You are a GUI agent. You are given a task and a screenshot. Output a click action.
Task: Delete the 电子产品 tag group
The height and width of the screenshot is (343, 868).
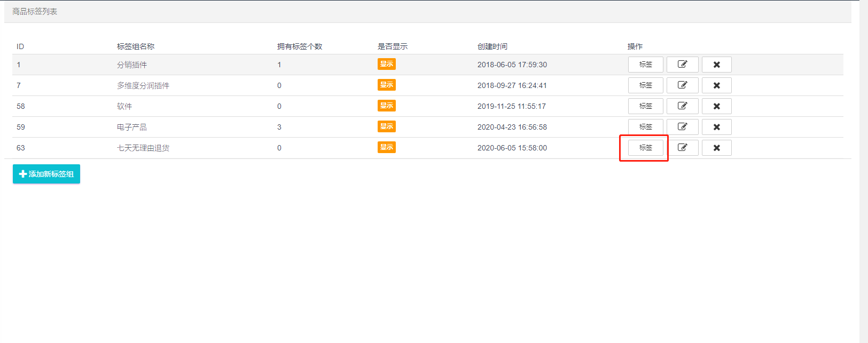tap(716, 127)
